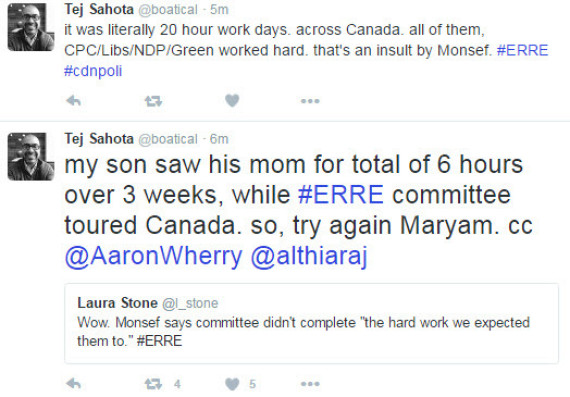Retweet the tweet with 4 retweets

(x=153, y=384)
